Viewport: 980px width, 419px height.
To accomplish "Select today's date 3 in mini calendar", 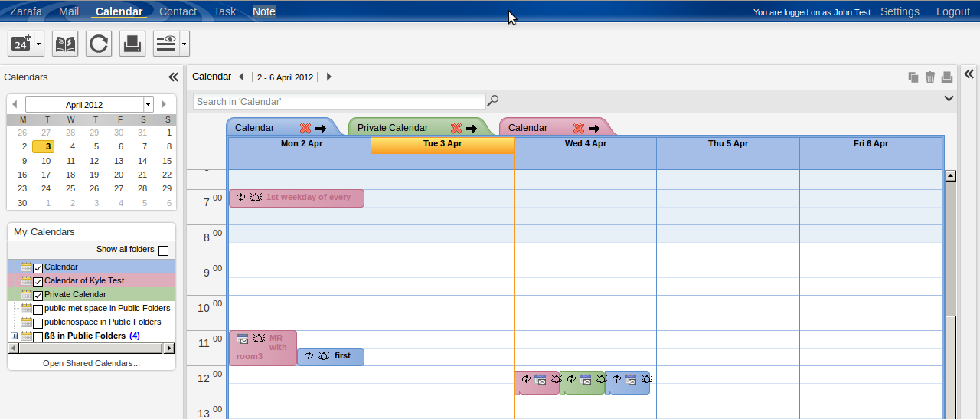I will 44,146.
